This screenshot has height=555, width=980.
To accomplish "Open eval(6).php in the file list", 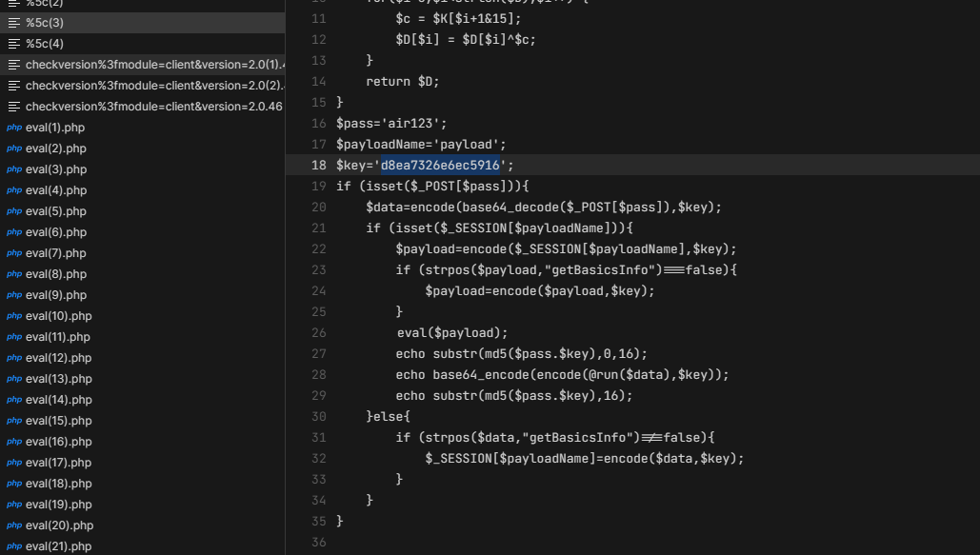I will [143, 232].
